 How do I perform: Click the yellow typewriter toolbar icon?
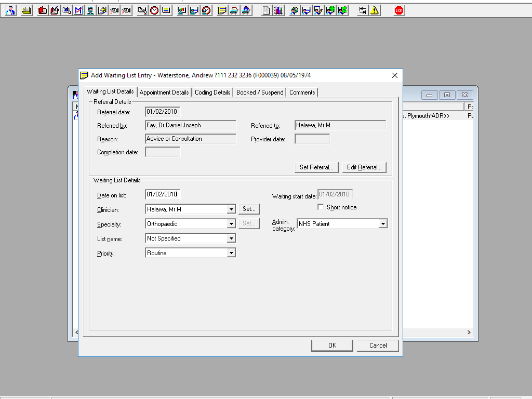tap(26, 10)
